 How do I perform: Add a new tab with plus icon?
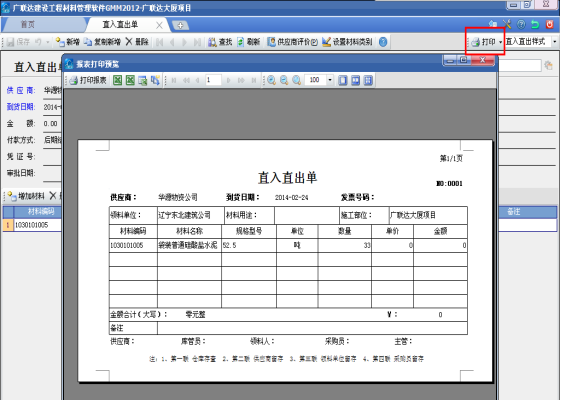click(180, 25)
